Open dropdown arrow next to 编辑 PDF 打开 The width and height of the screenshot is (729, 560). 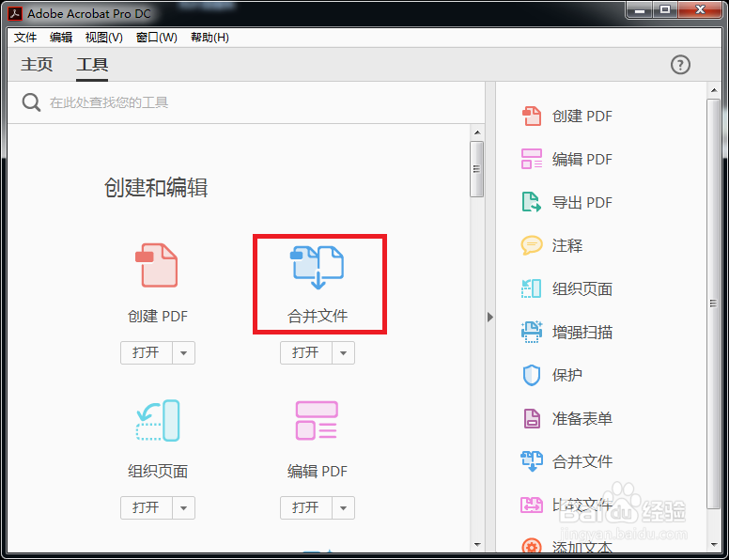[343, 507]
